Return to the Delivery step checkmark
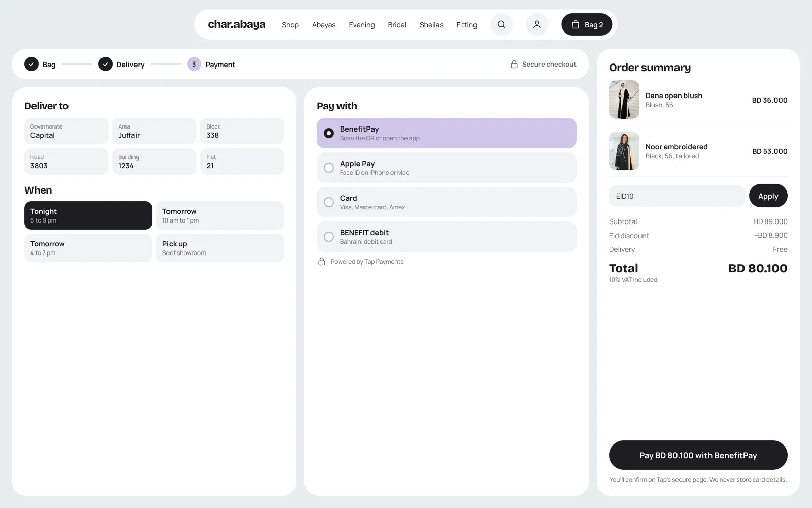The height and width of the screenshot is (508, 812). click(x=106, y=64)
